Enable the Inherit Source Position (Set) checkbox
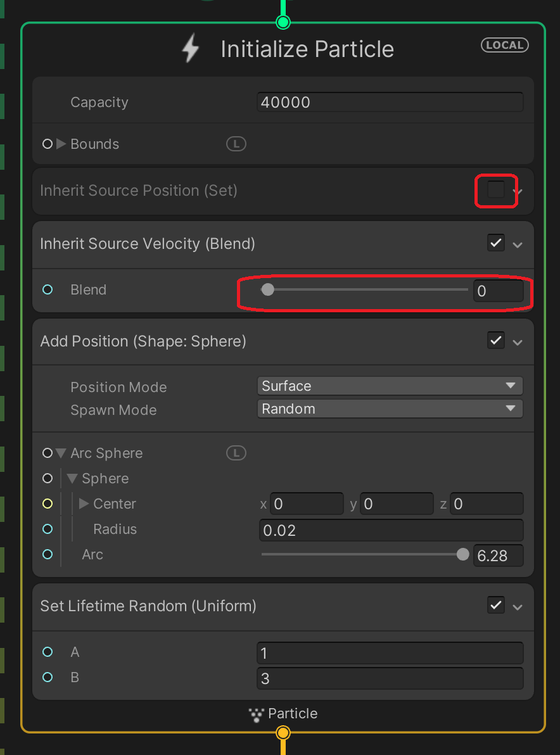560x755 pixels. tap(496, 190)
